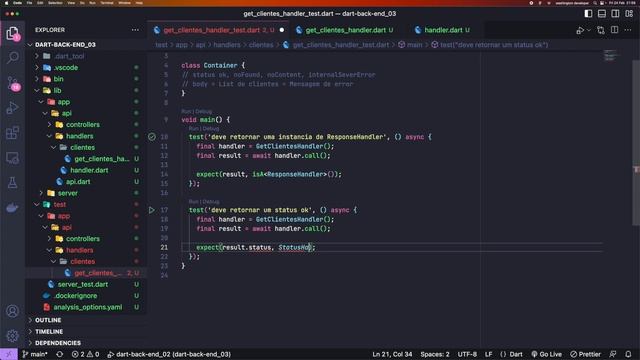This screenshot has width=640, height=360.
Task: Click the Go Live button
Action: (547, 354)
